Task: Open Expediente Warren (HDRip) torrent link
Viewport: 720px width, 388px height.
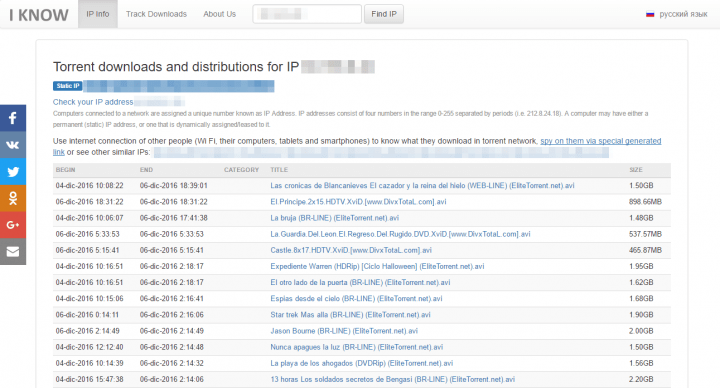Action: coord(377,266)
